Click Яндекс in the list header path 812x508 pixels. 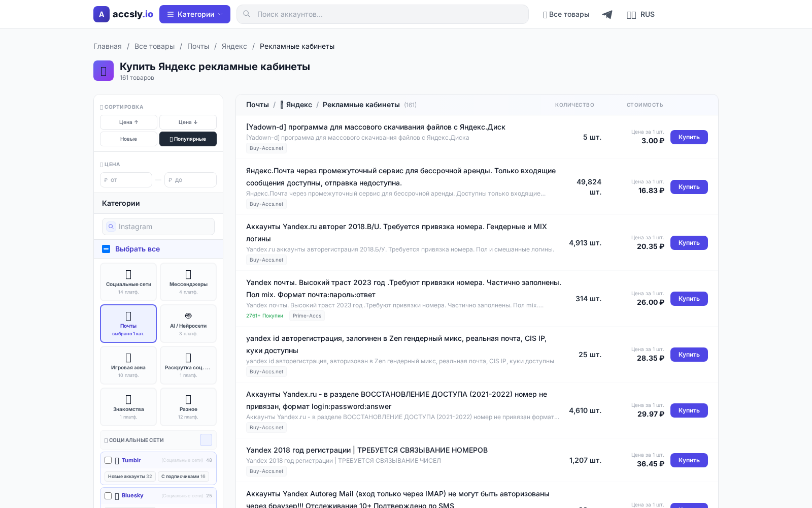click(x=299, y=105)
